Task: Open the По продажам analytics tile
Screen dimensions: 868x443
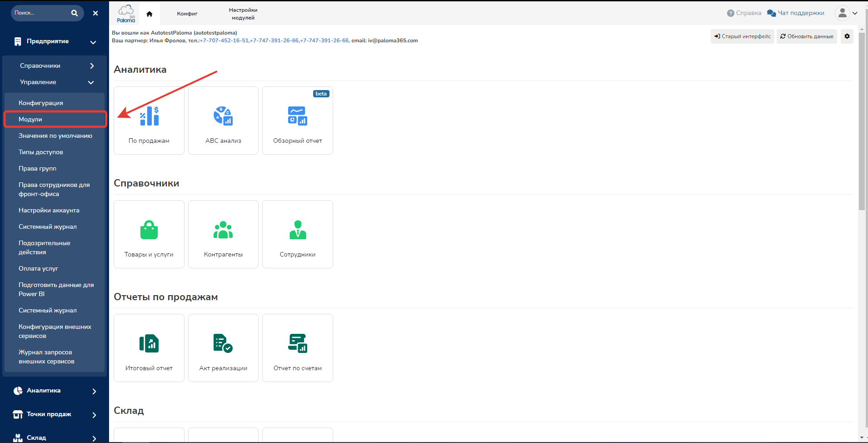Action: [149, 121]
